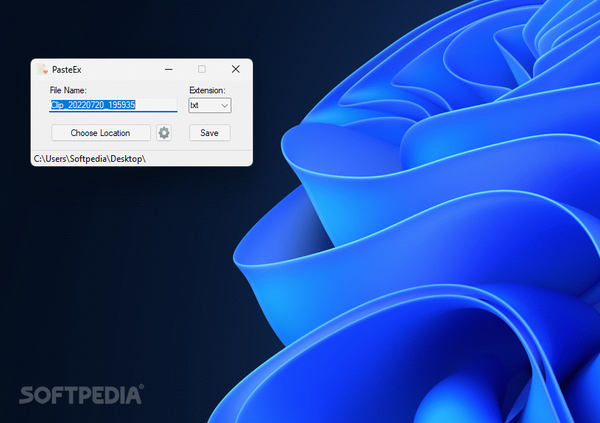Close the PasteEx window

[236, 69]
